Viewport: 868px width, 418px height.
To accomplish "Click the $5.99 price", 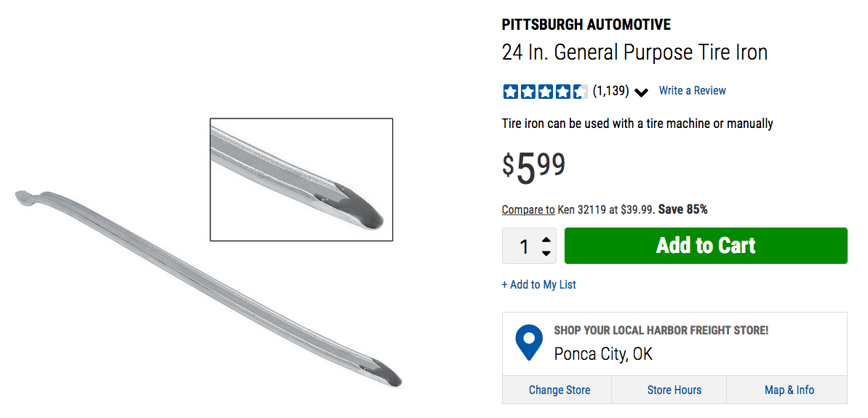I will 533,166.
